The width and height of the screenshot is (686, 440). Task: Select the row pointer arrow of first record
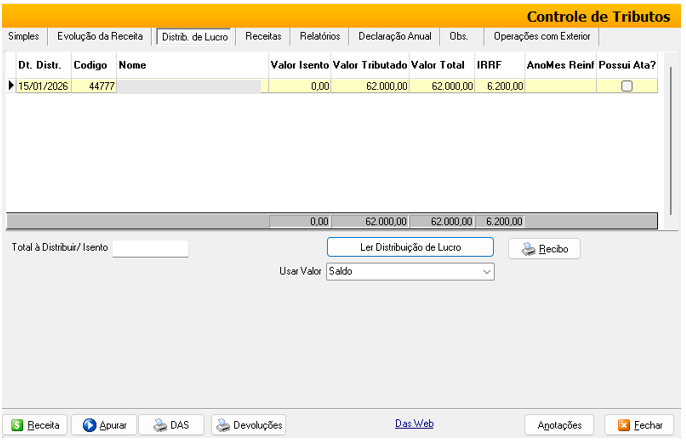11,86
